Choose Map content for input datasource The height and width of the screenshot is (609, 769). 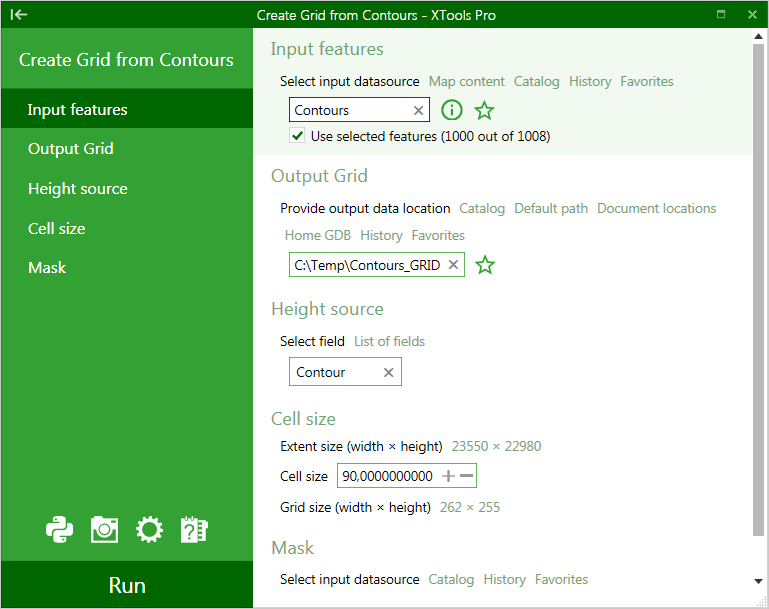[x=466, y=81]
